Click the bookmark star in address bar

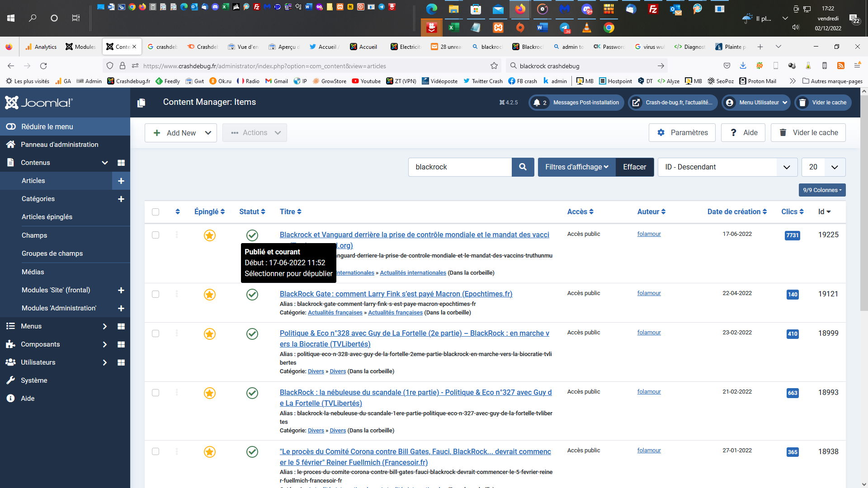[494, 66]
